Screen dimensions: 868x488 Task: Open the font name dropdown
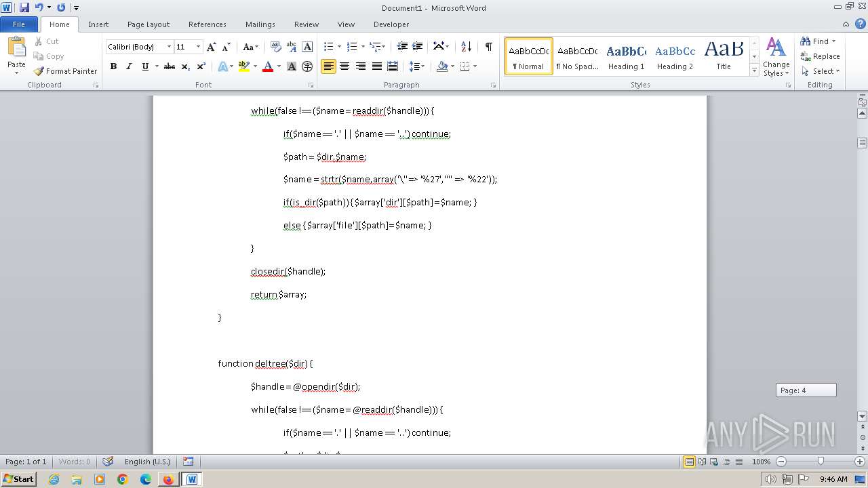coord(169,47)
